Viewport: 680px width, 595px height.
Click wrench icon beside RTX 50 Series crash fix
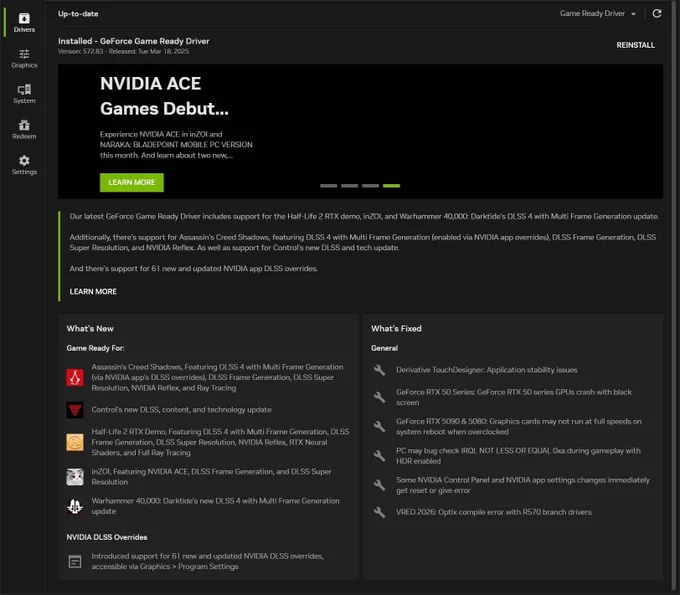(x=379, y=397)
